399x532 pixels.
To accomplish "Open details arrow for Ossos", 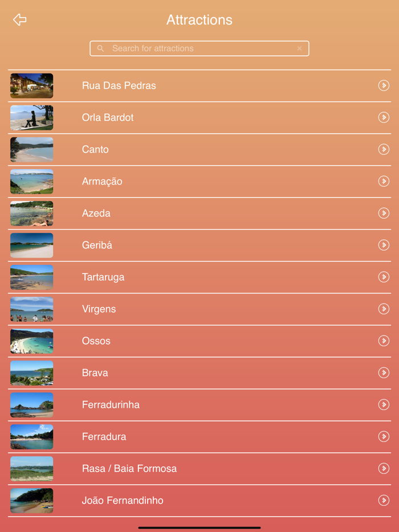I will (383, 341).
